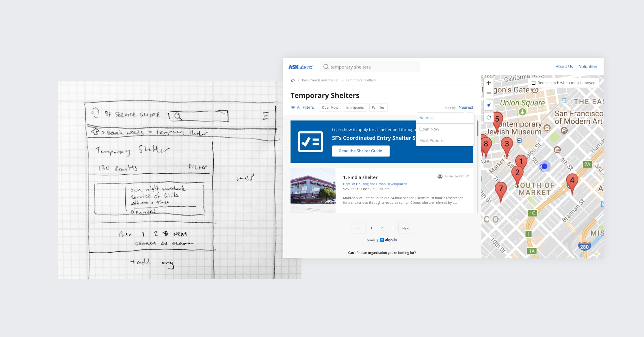Open Dept. of Housing and Urban Development link

pos(375,184)
